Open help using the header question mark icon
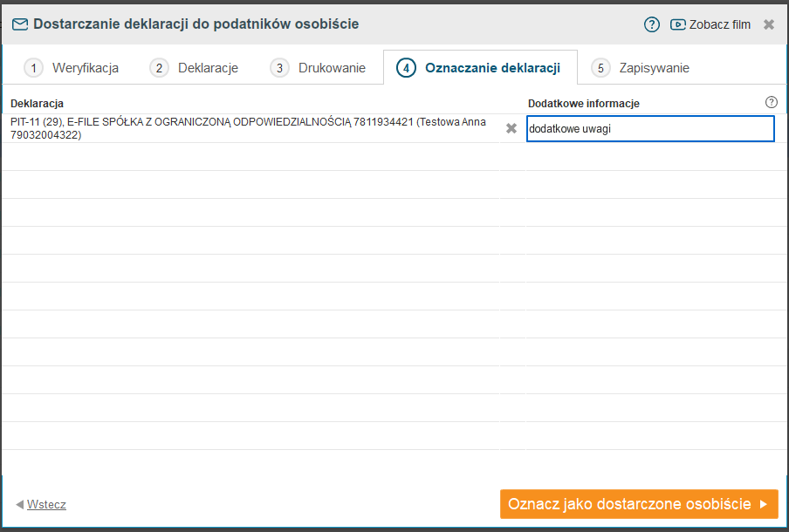789x532 pixels. coord(652,24)
